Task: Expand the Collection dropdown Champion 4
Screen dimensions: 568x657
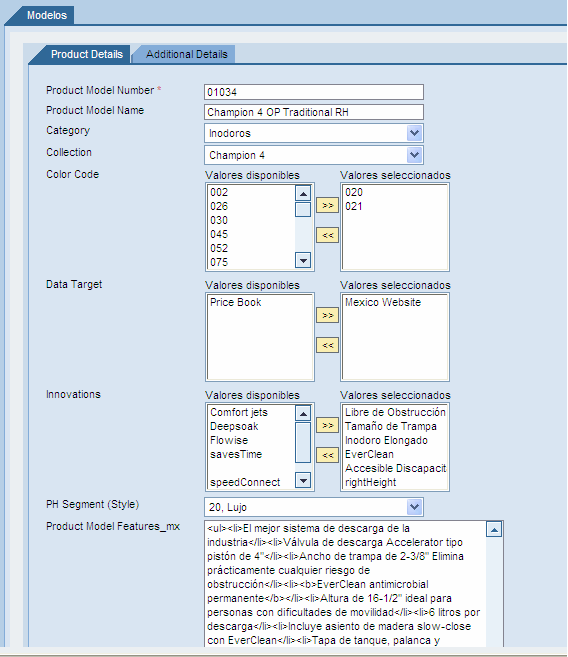Action: pyautogui.click(x=314, y=155)
